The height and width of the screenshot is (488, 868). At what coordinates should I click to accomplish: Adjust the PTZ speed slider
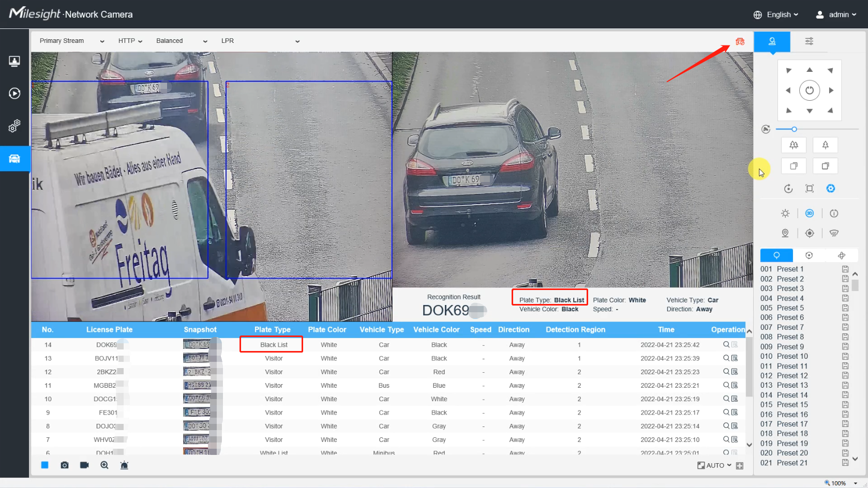(817, 129)
